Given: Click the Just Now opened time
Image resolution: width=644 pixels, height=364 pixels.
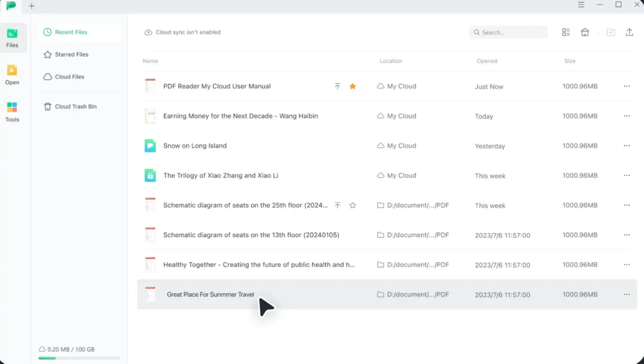Looking at the screenshot, I should click(489, 87).
